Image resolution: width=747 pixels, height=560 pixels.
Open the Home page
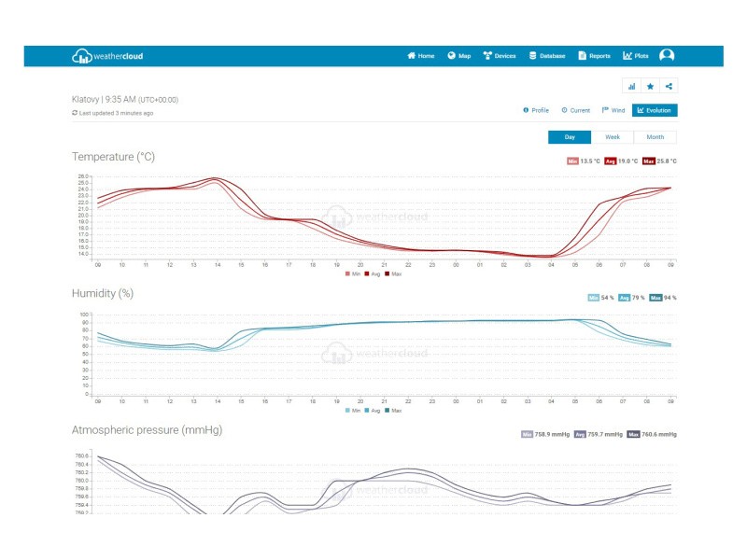coord(421,56)
